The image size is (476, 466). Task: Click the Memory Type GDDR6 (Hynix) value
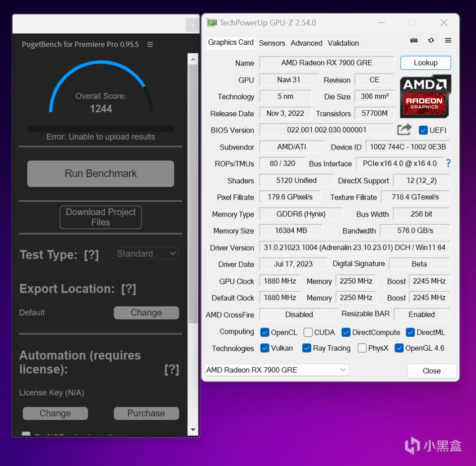(x=301, y=214)
